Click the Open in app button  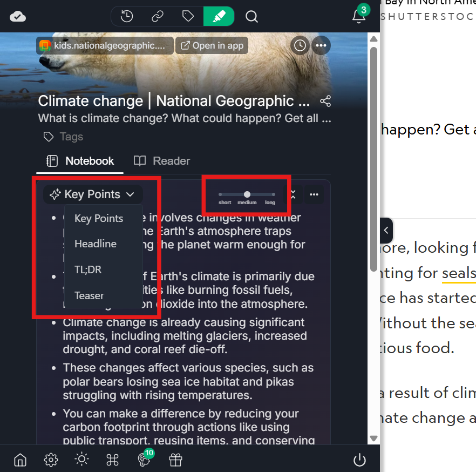coord(212,45)
